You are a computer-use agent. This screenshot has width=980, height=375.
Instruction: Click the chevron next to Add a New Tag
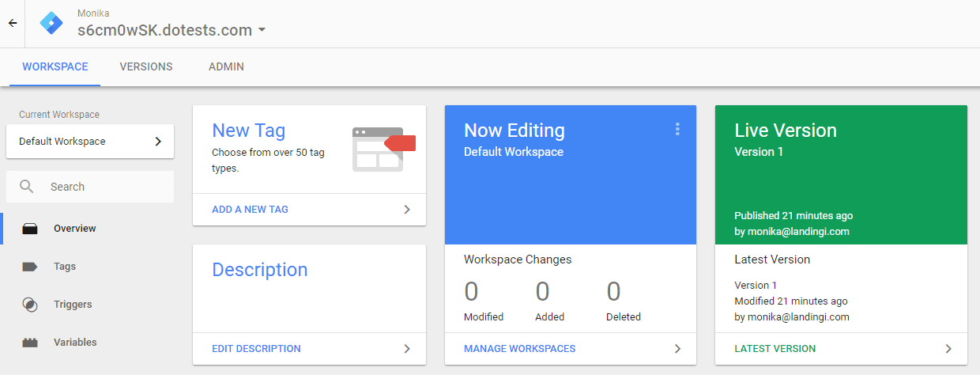[407, 210]
